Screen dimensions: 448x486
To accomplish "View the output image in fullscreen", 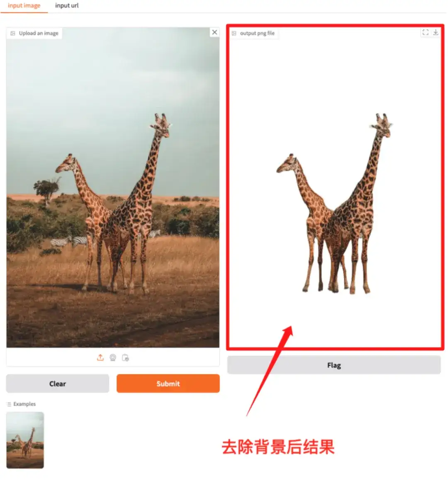I will click(425, 32).
